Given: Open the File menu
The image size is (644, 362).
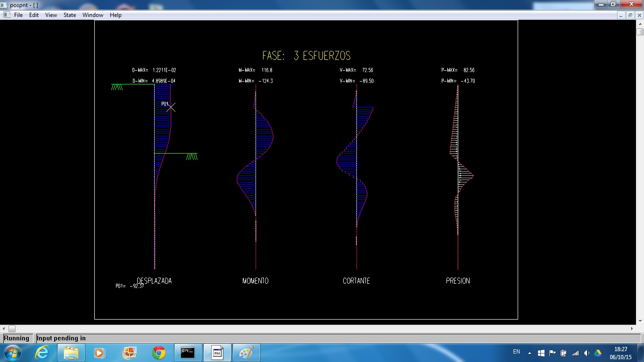Looking at the screenshot, I should (x=18, y=15).
